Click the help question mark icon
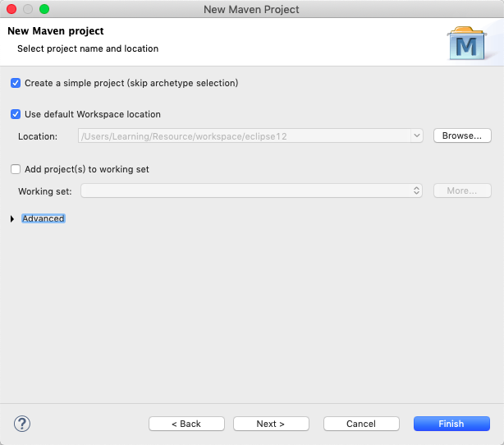The height and width of the screenshot is (445, 504). [x=22, y=424]
